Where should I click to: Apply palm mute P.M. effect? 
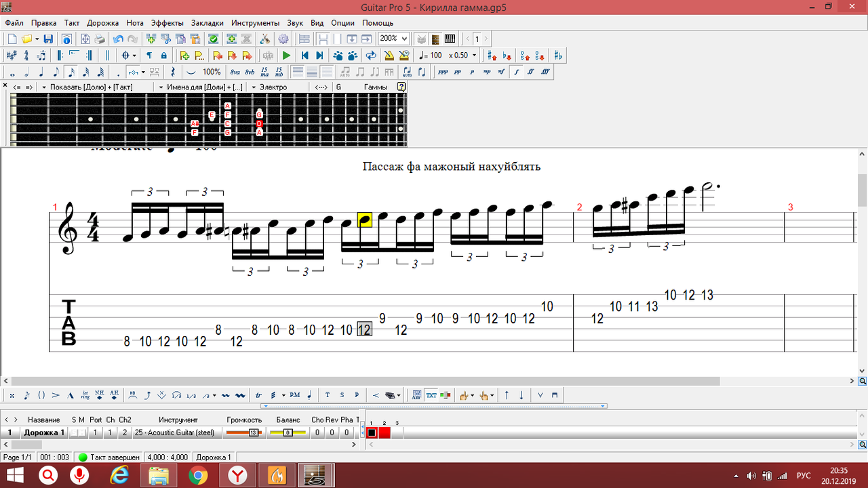pyautogui.click(x=294, y=394)
